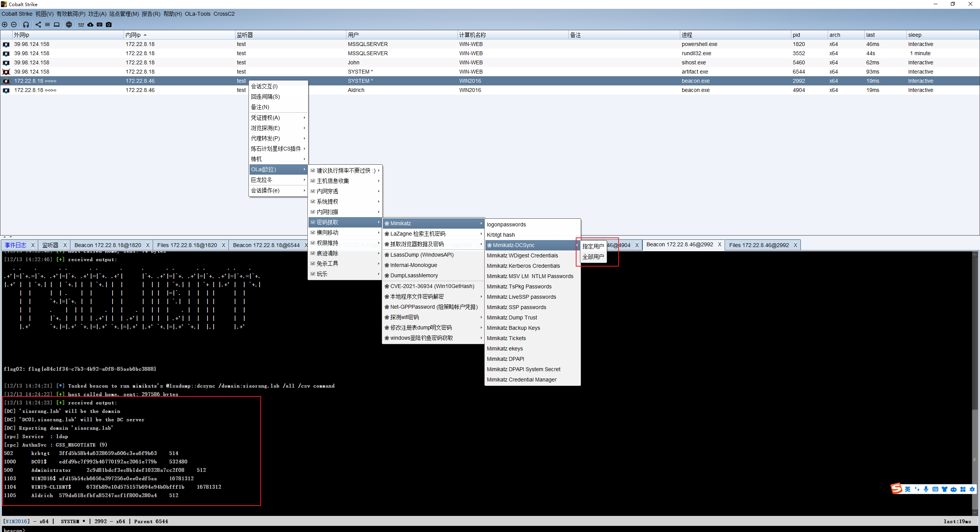
Task: Sort sessions by 内网ip column header
Action: 179,35
